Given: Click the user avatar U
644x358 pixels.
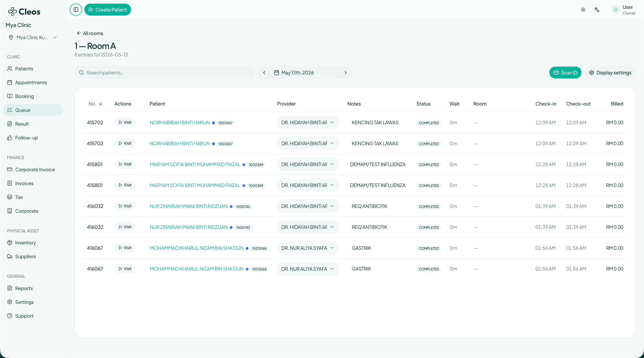Looking at the screenshot, I should coord(615,10).
